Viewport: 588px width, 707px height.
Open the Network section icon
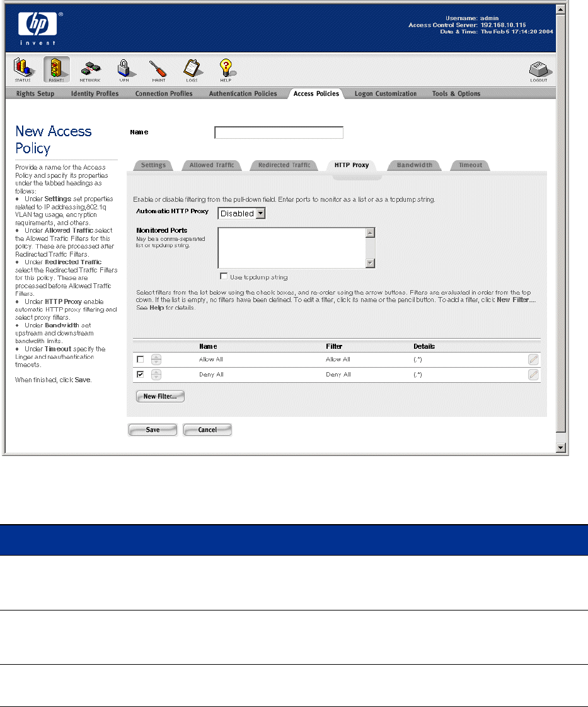(x=90, y=70)
